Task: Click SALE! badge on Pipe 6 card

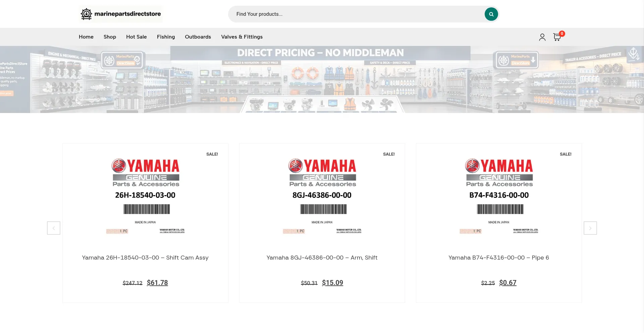Action: click(566, 154)
